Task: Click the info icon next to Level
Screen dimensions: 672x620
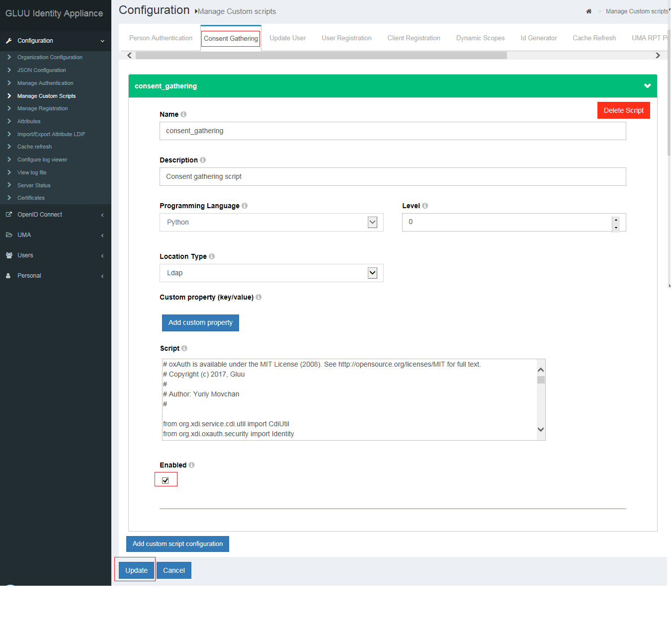Action: (425, 206)
